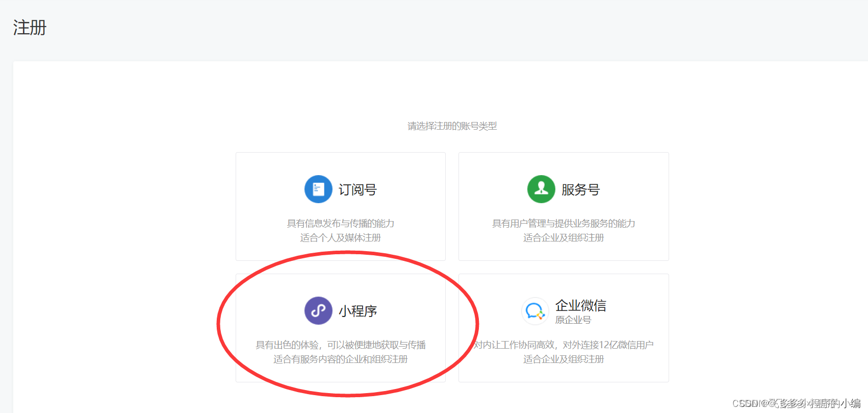Click the text 对内让工作协同高效，对外连接12亿微信用户

pos(564,345)
